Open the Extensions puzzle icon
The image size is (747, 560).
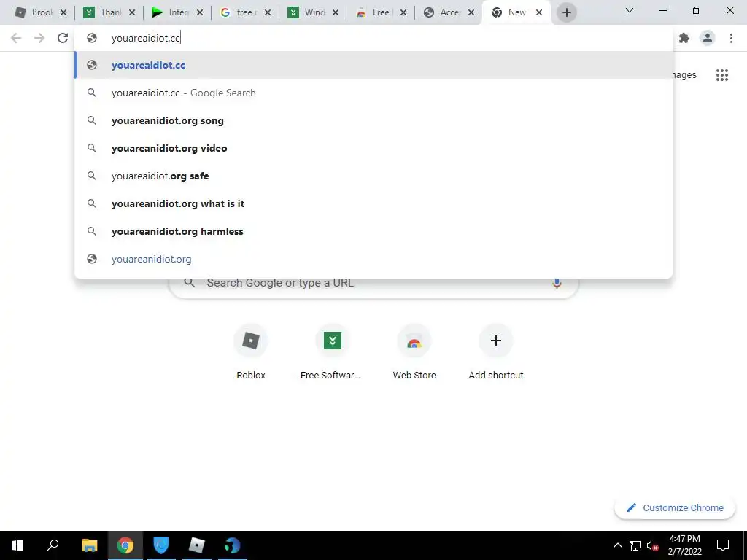click(684, 38)
